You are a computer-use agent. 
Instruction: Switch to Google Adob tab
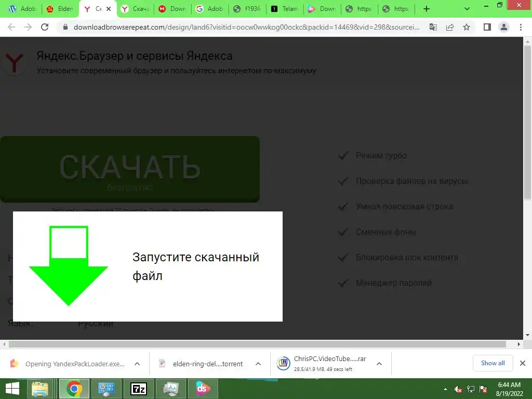[210, 9]
